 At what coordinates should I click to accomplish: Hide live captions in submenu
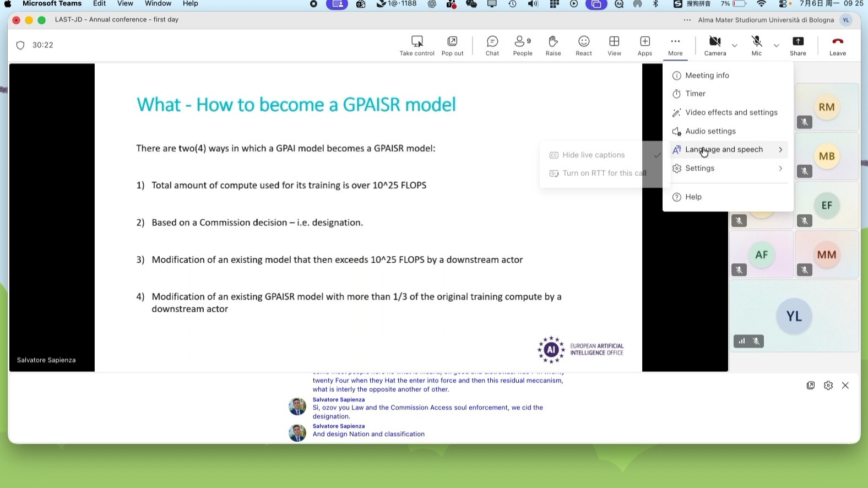594,155
